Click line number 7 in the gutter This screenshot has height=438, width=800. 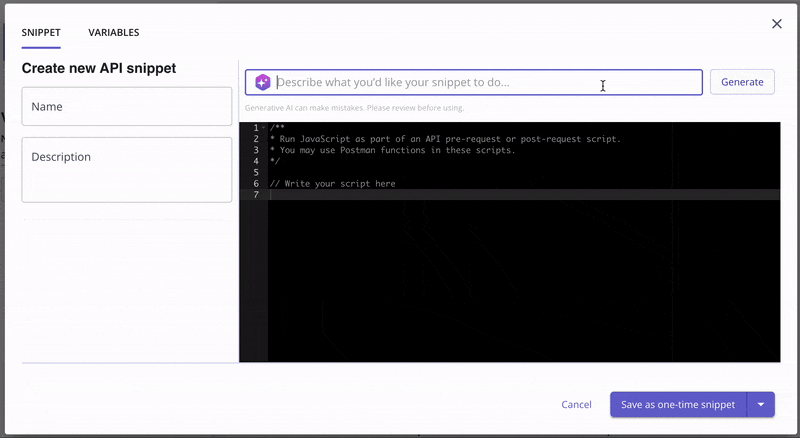[x=256, y=195]
